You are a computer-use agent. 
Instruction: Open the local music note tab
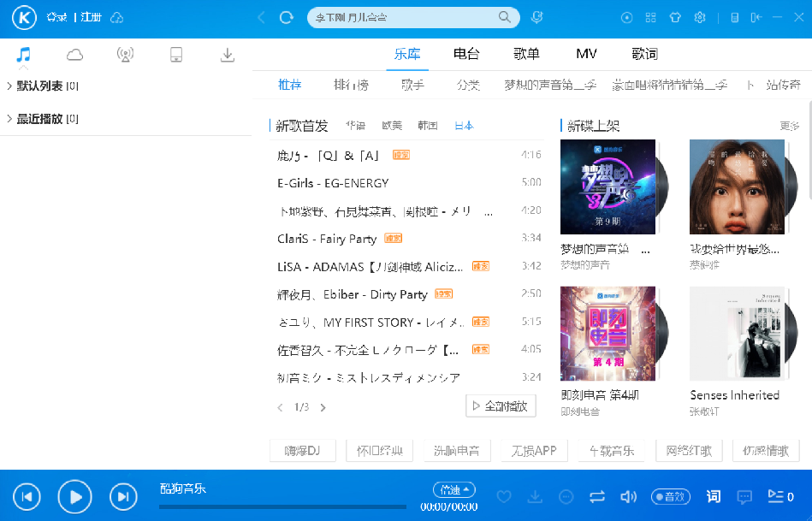(23, 54)
